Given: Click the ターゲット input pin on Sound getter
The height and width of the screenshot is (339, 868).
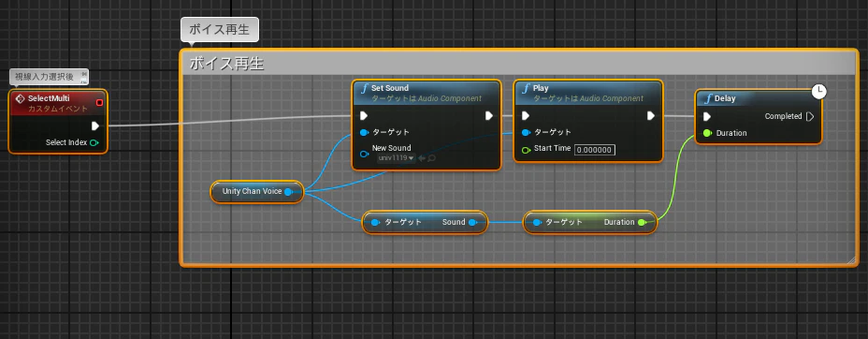Looking at the screenshot, I should 375,222.
